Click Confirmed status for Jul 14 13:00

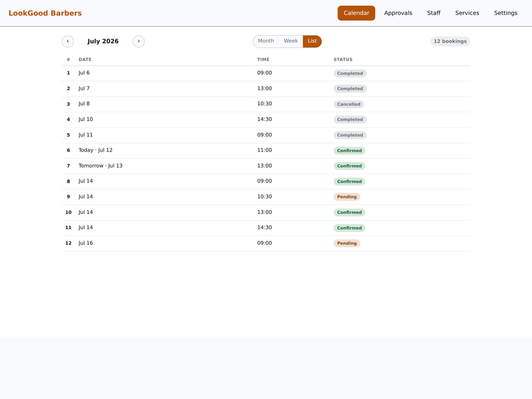click(349, 212)
